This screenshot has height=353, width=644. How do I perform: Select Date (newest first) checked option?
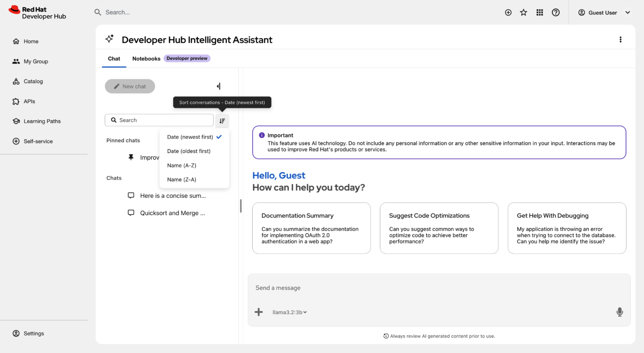pyautogui.click(x=194, y=137)
